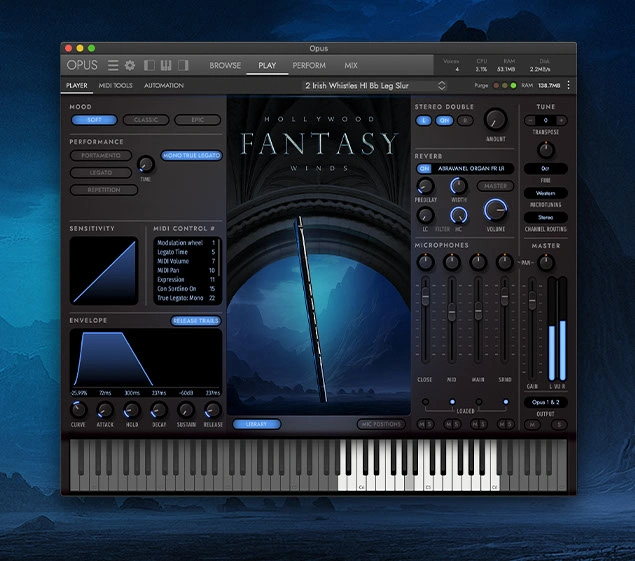The height and width of the screenshot is (561, 635).
Task: Solo the Master output with S button
Action: click(559, 424)
